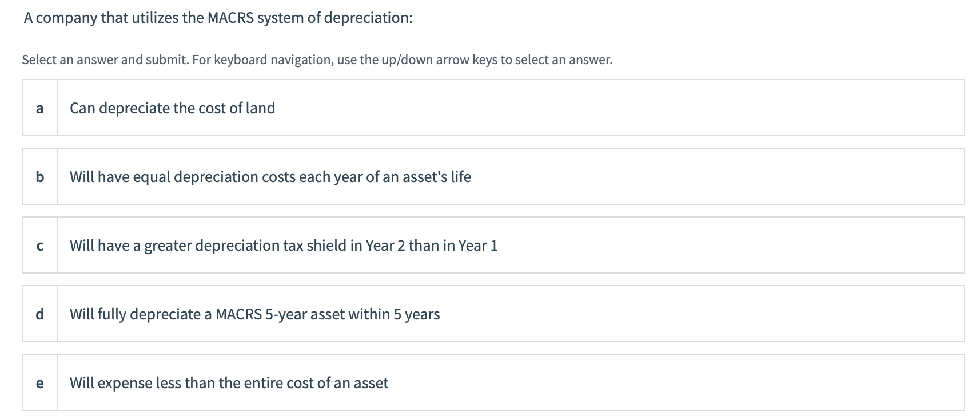
Task: Choose "Will expense less than the entire cost"
Action: 229,383
